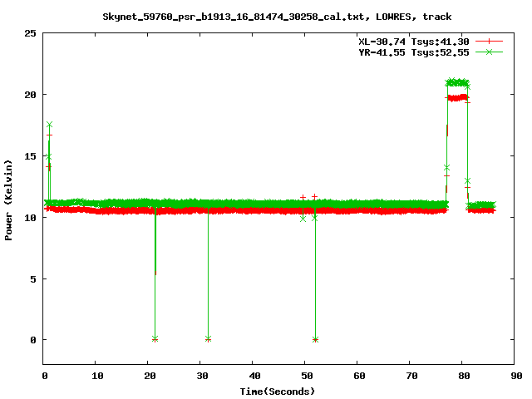532x399 pixels.
Task: Click x-axis tick label 60
Action: point(359,376)
